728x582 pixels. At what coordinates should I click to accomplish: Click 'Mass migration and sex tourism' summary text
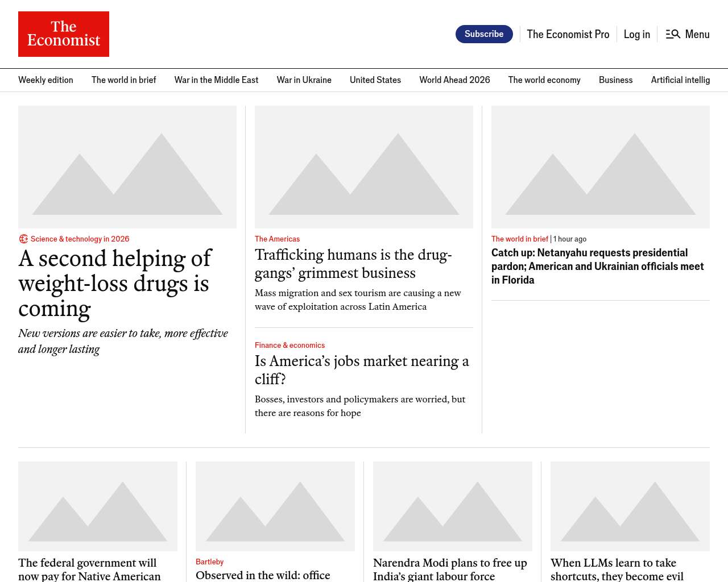pos(358,300)
